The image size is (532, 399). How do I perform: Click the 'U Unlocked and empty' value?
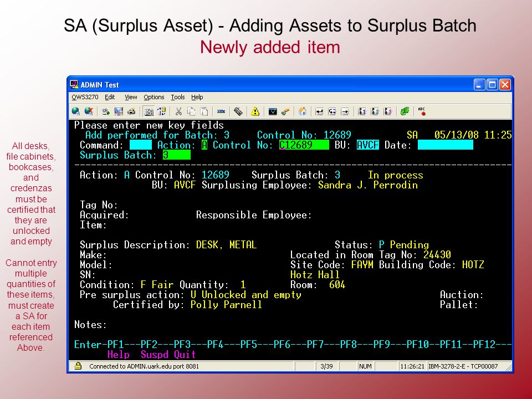[x=245, y=294]
